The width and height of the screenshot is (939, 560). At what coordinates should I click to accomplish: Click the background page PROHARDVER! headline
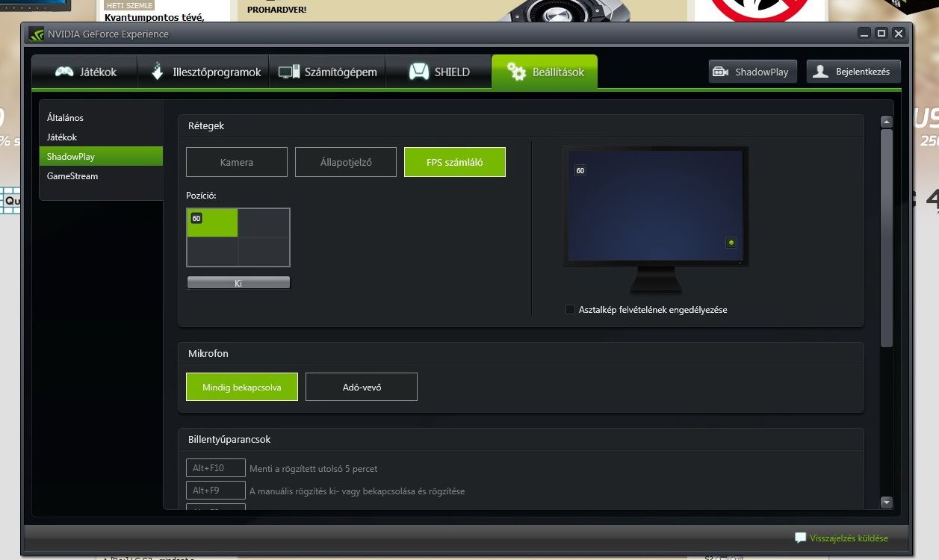point(277,10)
